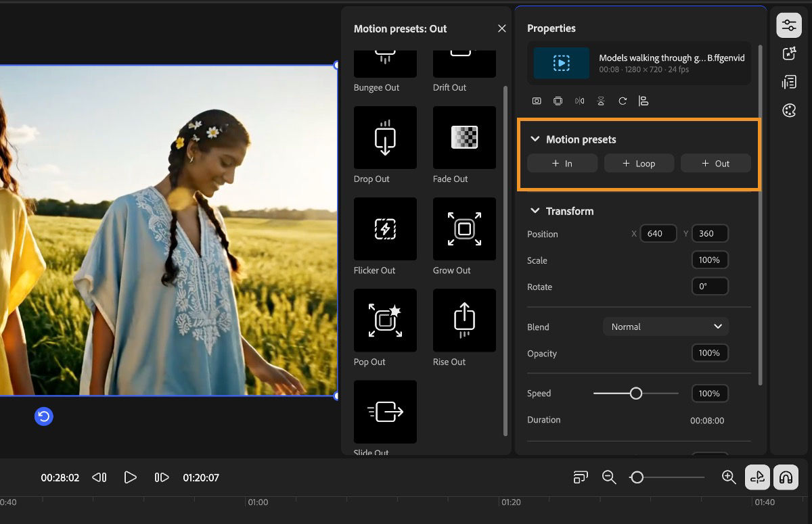Click the 01:20 timeline ruler mark
Viewport: 812px width, 524px height.
(511, 502)
